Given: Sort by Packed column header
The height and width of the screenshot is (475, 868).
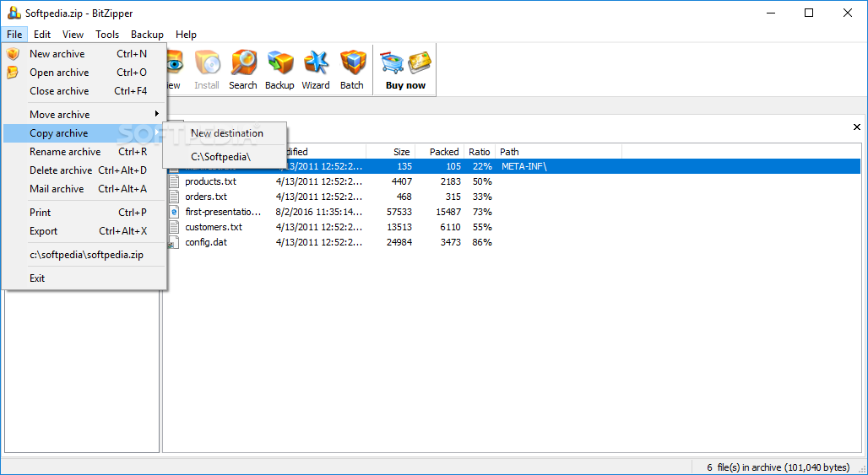Looking at the screenshot, I should tap(440, 152).
